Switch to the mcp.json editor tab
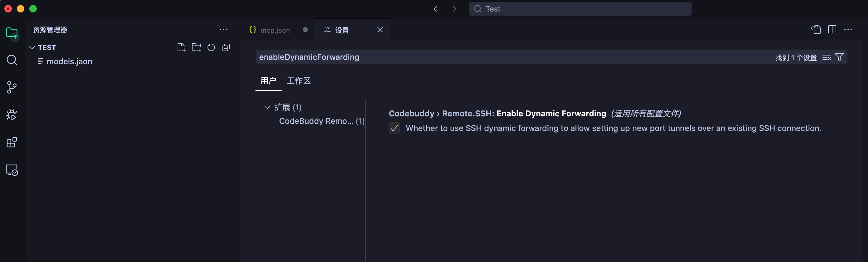 (274, 30)
